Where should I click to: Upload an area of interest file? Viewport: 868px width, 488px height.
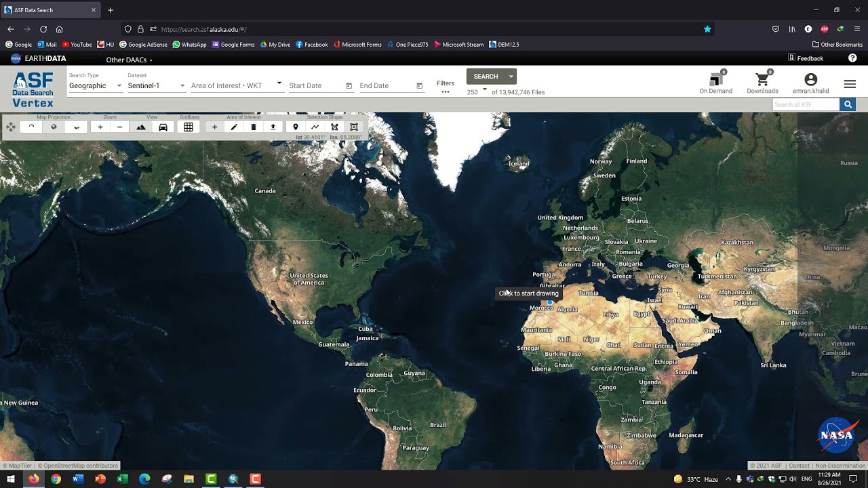point(273,127)
